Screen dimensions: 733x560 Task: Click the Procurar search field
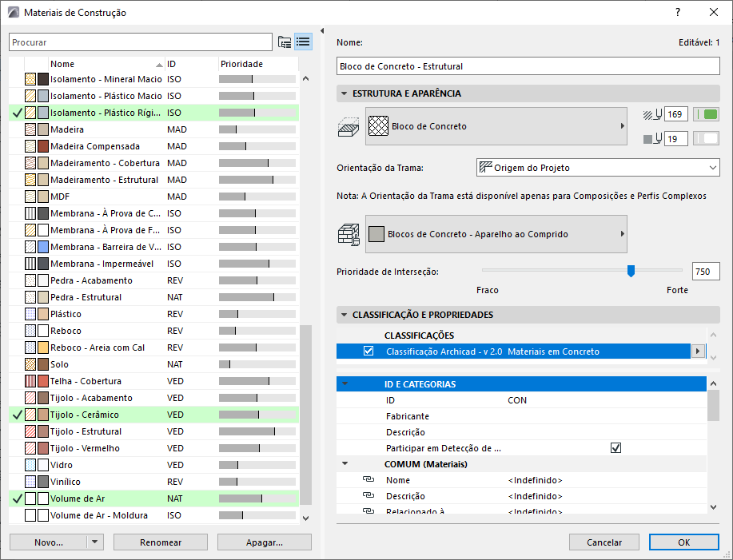140,42
